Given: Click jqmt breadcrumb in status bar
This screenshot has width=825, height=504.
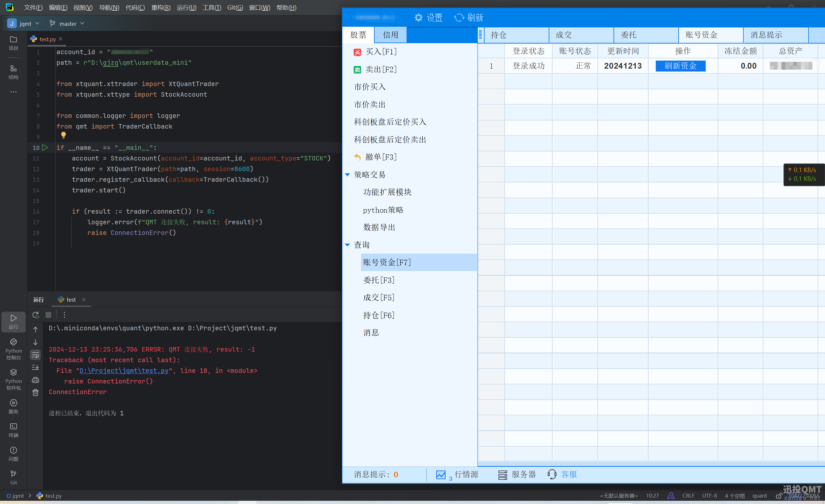Looking at the screenshot, I should (15, 496).
